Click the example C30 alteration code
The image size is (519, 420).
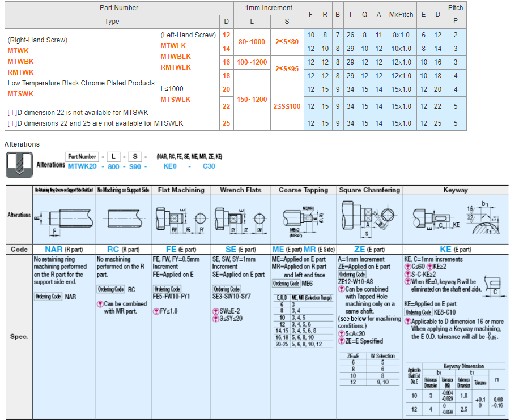pos(209,166)
